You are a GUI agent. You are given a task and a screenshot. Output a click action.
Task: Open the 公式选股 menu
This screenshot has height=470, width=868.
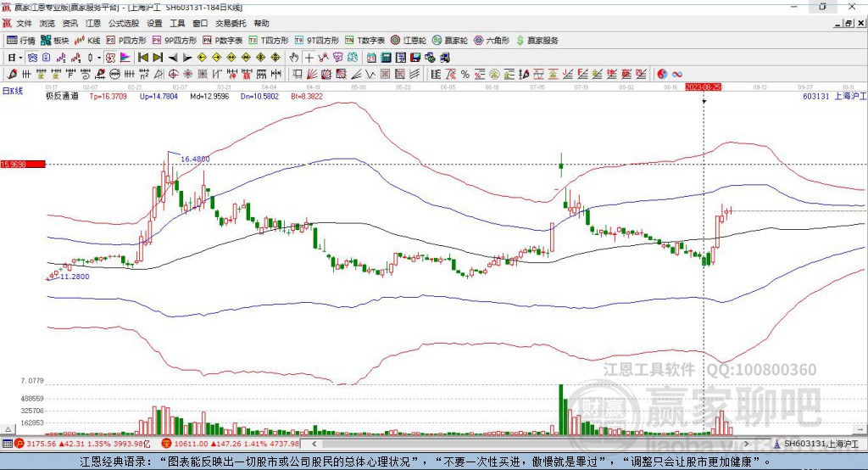pos(124,23)
